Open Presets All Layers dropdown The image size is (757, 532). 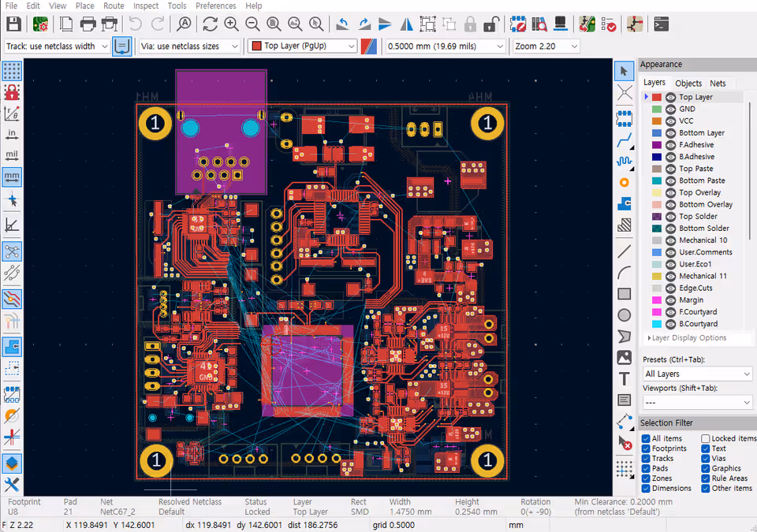tap(697, 374)
